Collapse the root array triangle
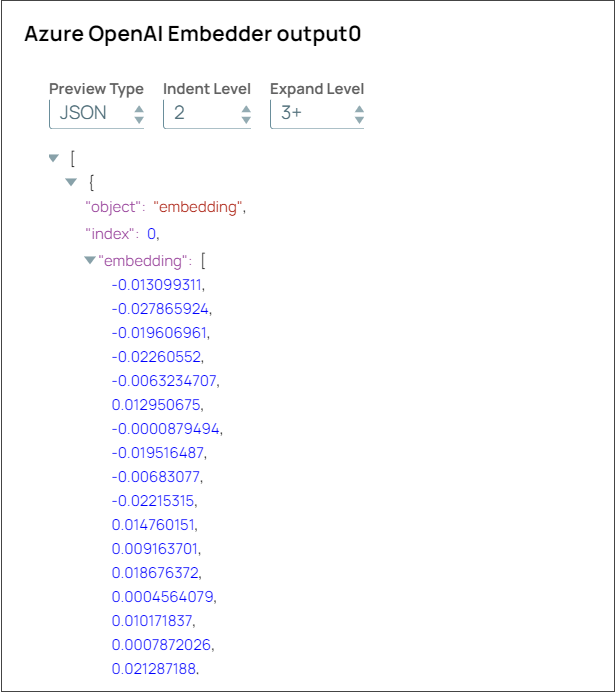 pos(54,158)
